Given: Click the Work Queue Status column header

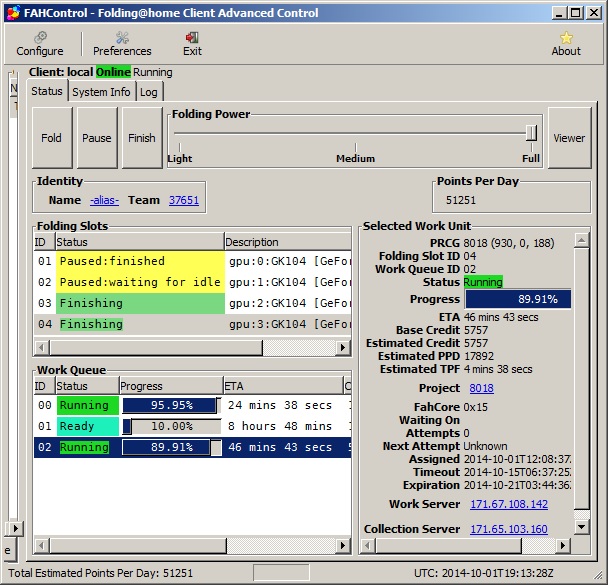Looking at the screenshot, I should [x=87, y=386].
